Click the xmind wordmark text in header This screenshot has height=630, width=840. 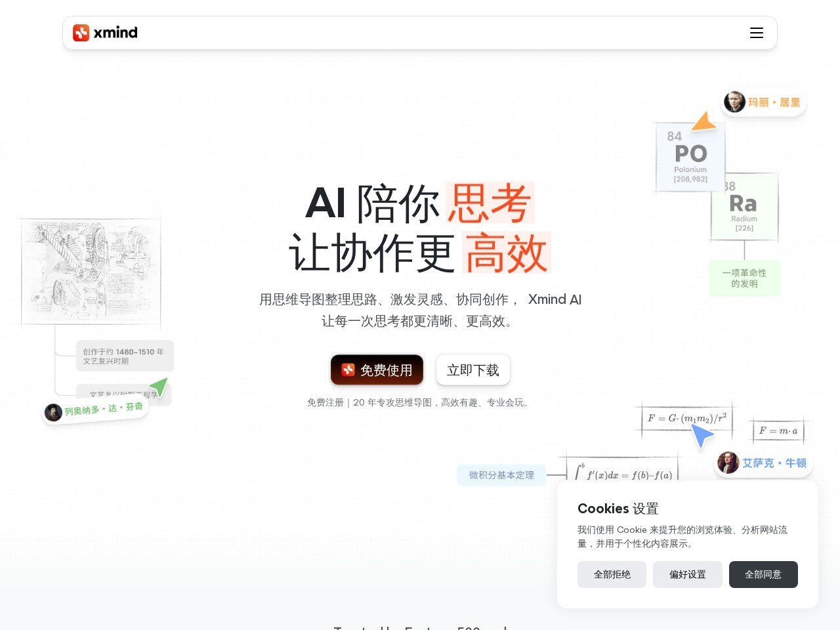(115, 33)
